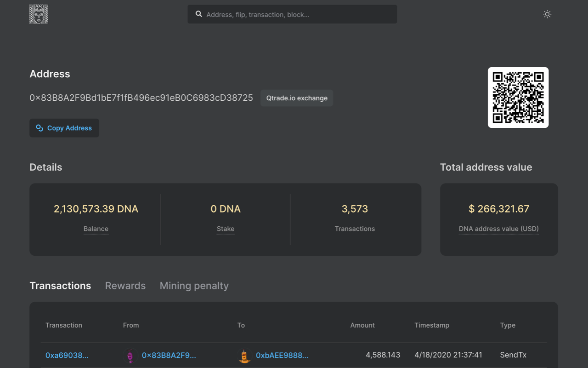
Task: Click the address QR code image
Action: pos(518,98)
